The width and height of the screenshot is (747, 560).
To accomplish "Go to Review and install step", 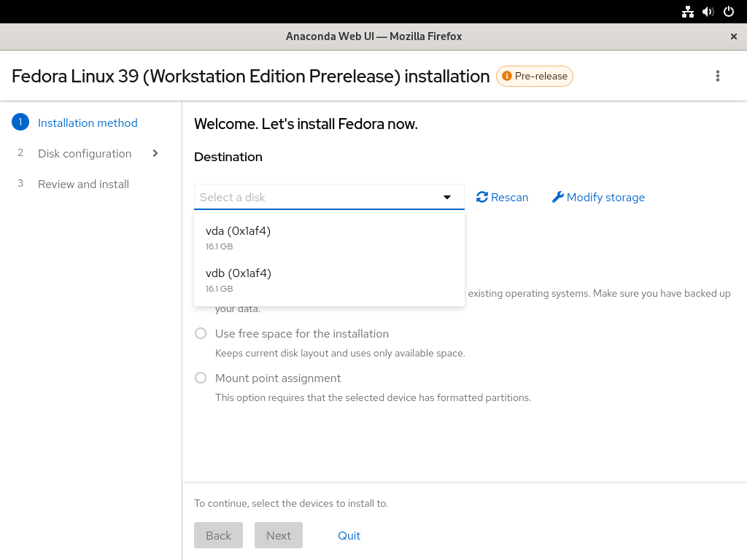I will pos(83,184).
